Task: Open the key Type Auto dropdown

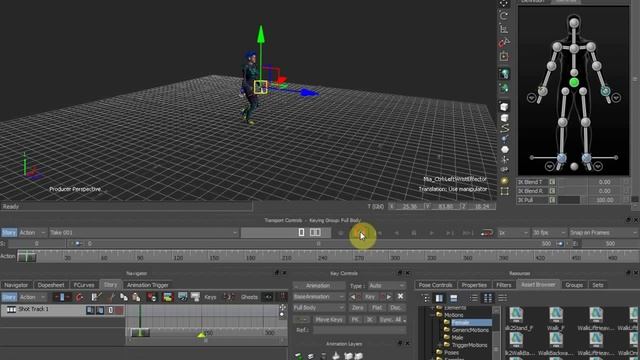Action: point(386,286)
